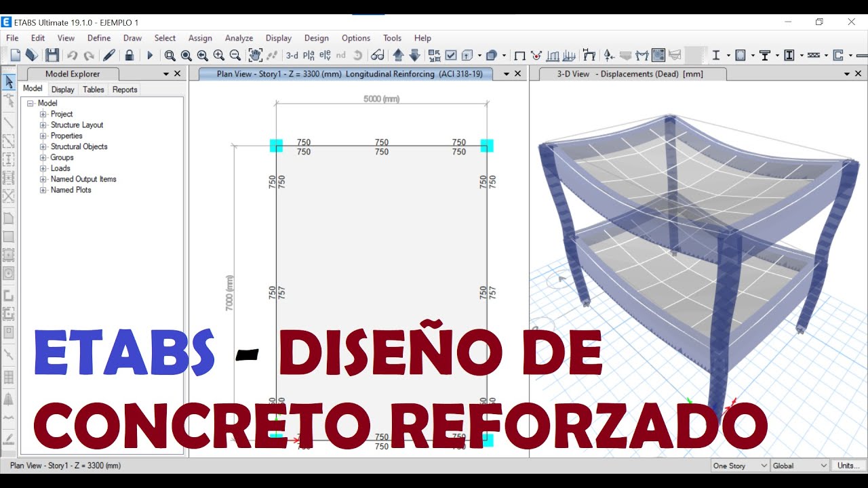This screenshot has width=868, height=488.
Task: Click the glasses Perspective Toggle icon
Action: (378, 56)
